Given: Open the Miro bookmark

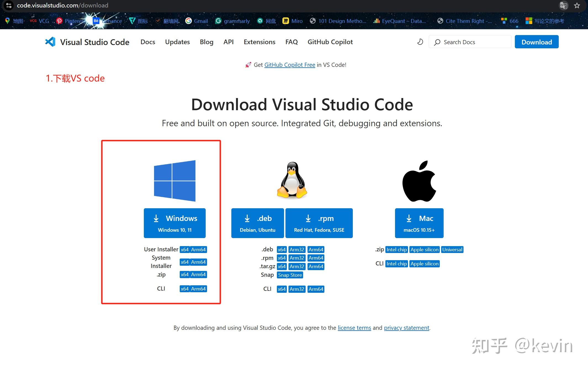Looking at the screenshot, I should pos(293,21).
